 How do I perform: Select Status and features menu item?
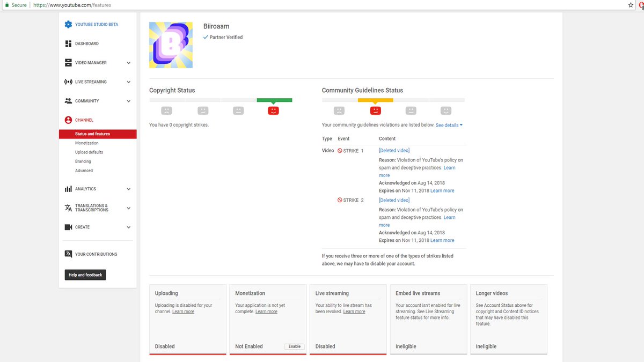(98, 134)
